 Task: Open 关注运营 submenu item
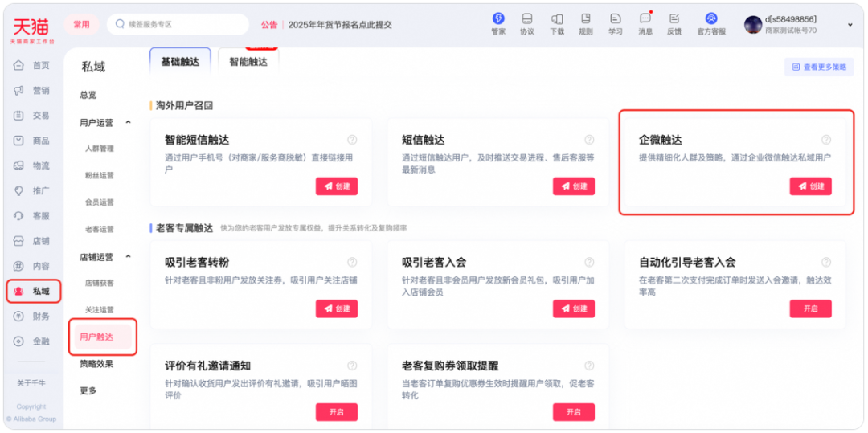[x=100, y=309]
